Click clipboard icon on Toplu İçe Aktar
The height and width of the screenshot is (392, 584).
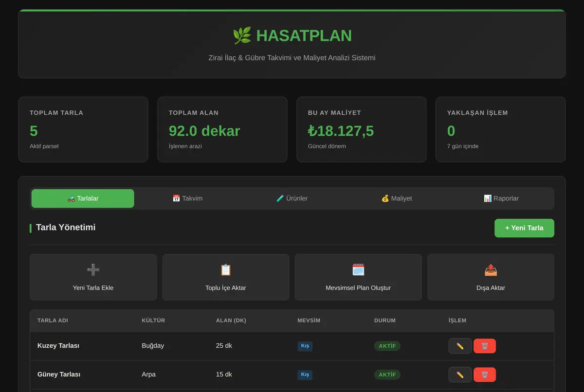pos(226,269)
